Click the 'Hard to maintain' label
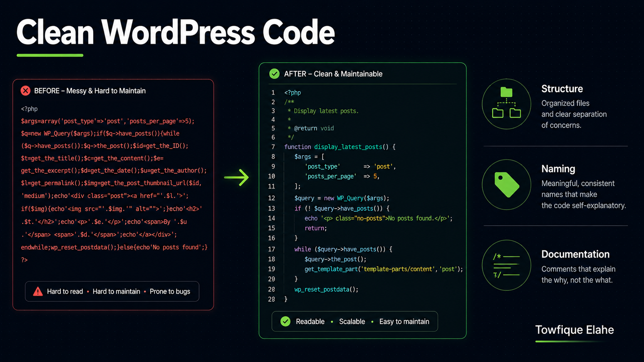Viewport: 644px width, 362px height. [x=116, y=292]
